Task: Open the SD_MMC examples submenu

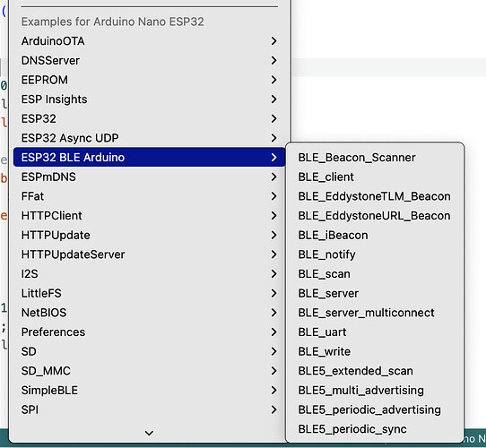Action: pyautogui.click(x=149, y=371)
